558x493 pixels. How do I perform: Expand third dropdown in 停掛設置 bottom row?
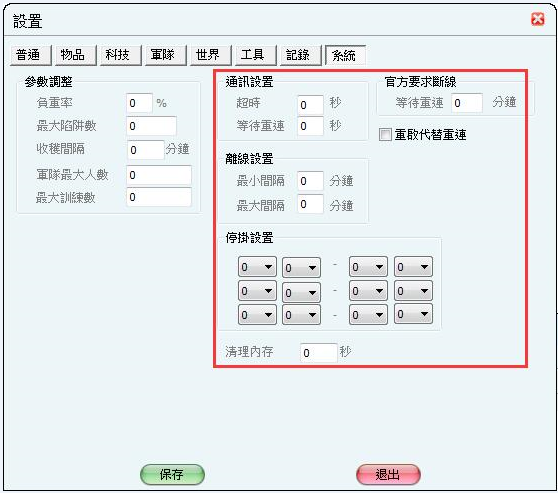[x=368, y=315]
